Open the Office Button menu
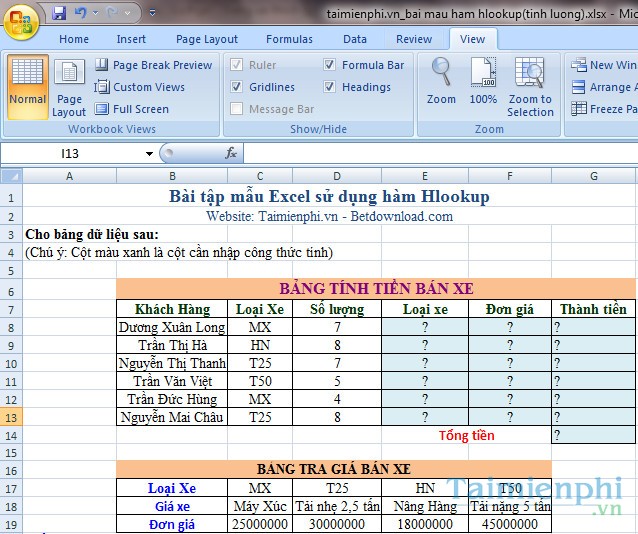Screen dimensions: 638x534 (21, 20)
